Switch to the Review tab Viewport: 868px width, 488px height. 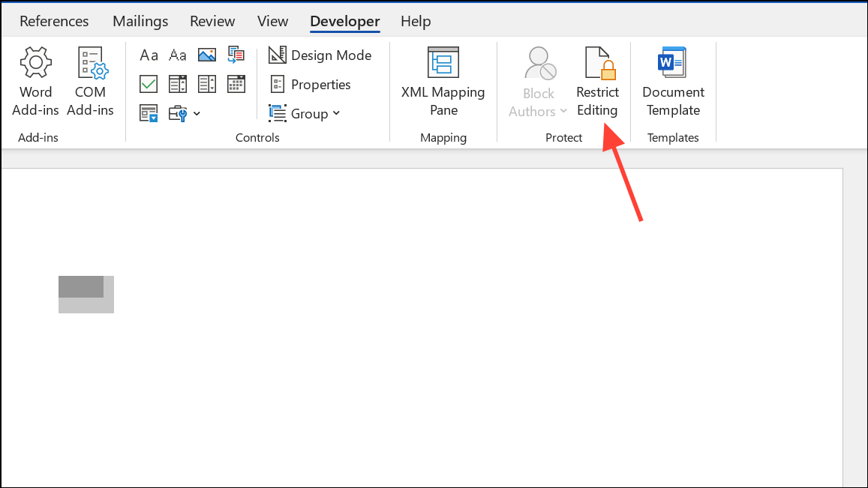pyautogui.click(x=212, y=21)
